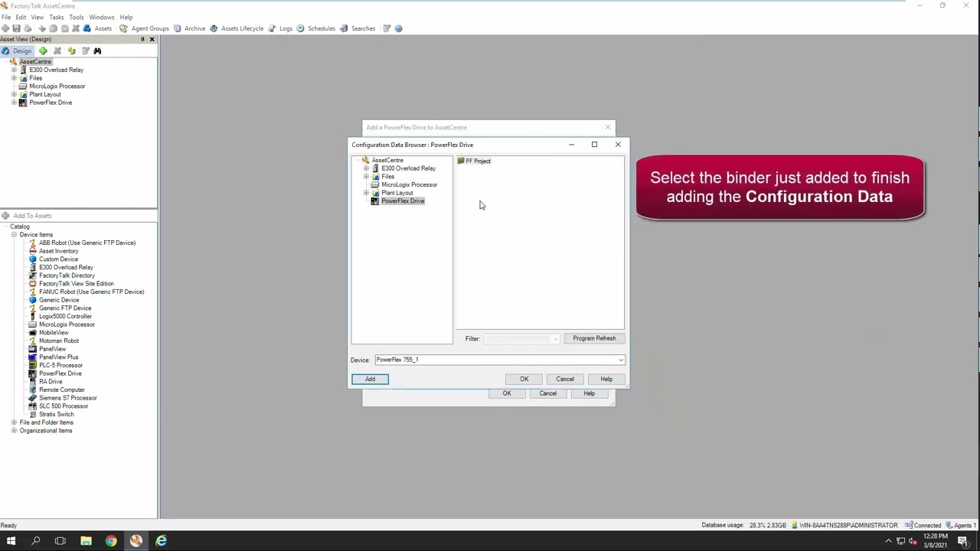Click Cancel in Add PowerFlex Drive dialog
Viewport: 980px width, 551px height.
pyautogui.click(x=548, y=393)
